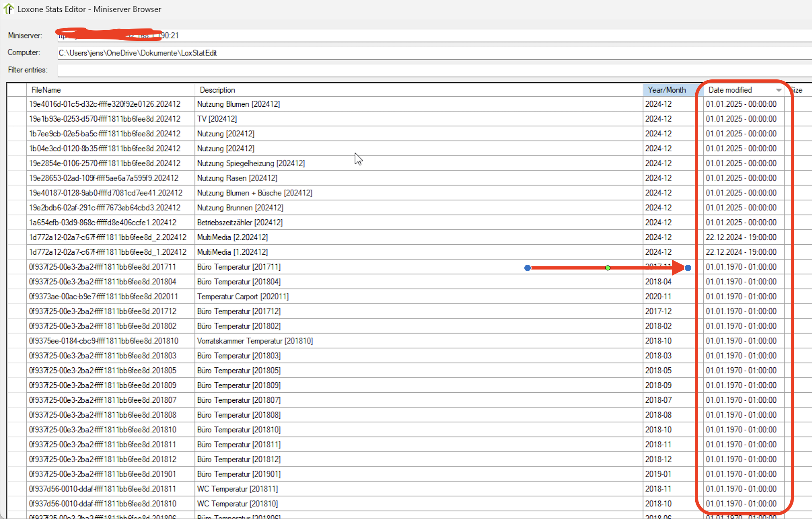812x519 pixels.
Task: Click the Description column header
Action: pyautogui.click(x=217, y=90)
